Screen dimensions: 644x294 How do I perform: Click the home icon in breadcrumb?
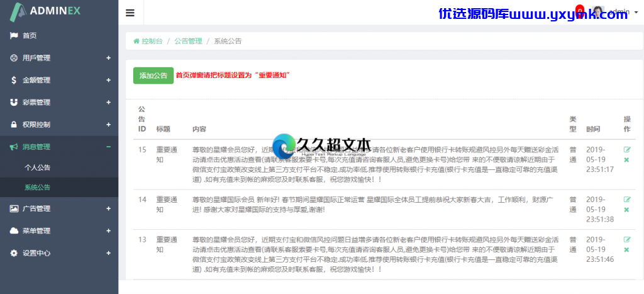136,41
